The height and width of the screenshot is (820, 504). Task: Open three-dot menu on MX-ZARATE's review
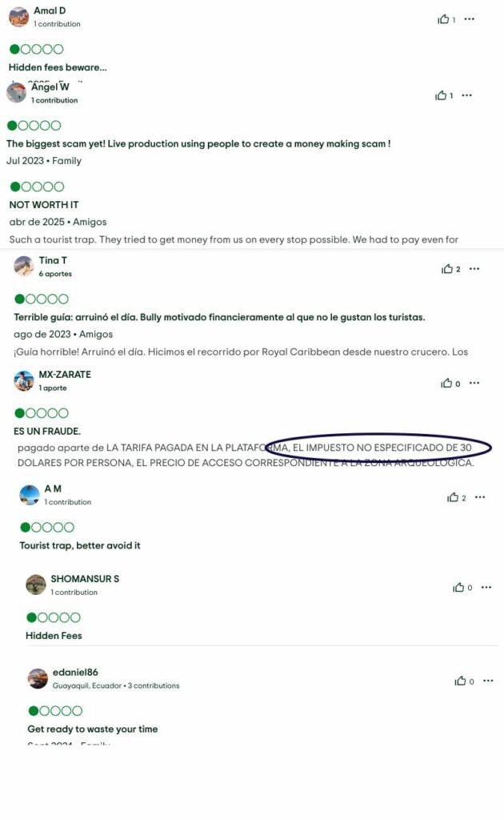click(474, 383)
